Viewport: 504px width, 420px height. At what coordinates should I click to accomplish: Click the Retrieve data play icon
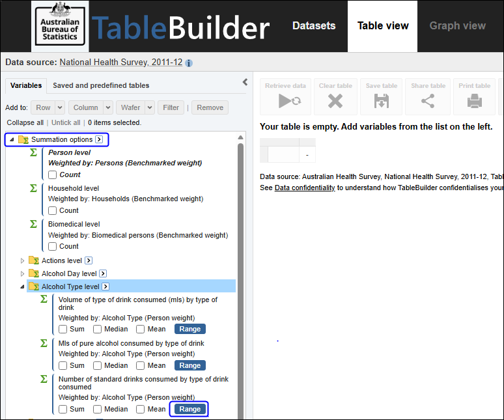tap(290, 101)
